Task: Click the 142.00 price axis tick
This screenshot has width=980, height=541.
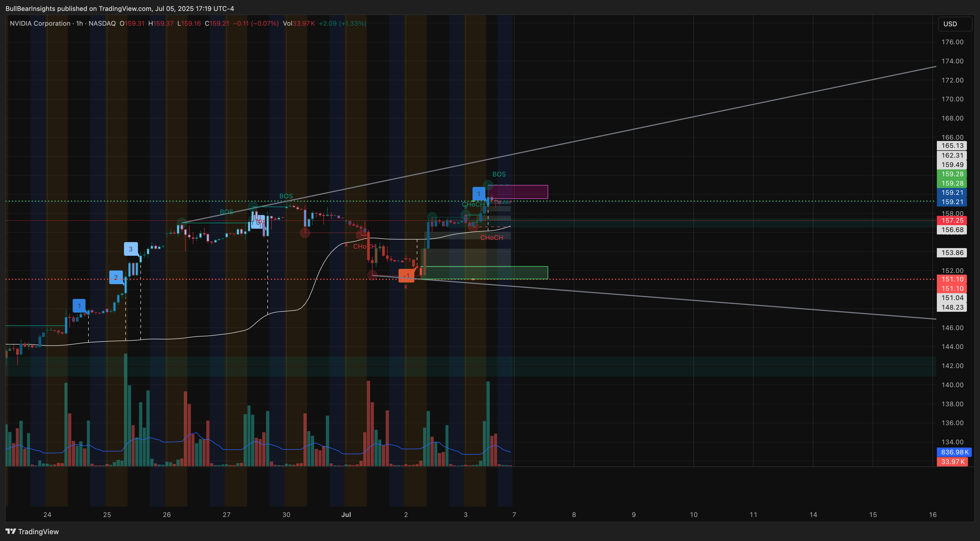Action: (952, 366)
